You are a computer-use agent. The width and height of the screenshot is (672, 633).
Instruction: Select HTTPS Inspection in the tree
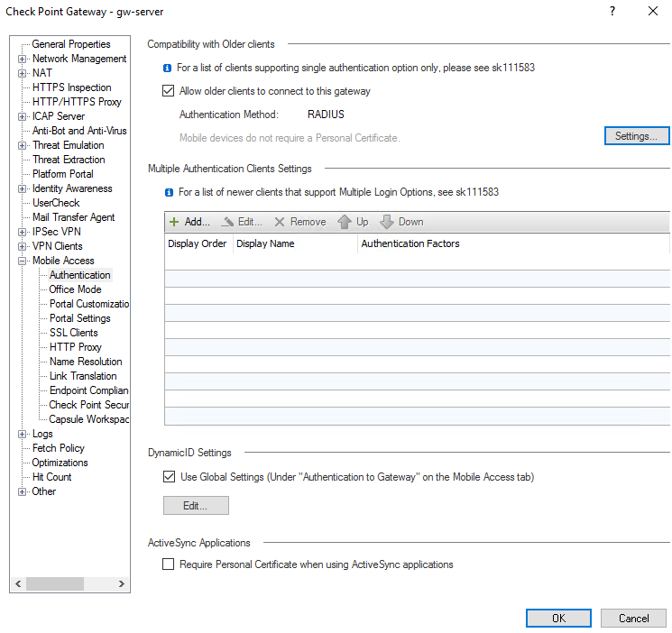[72, 87]
